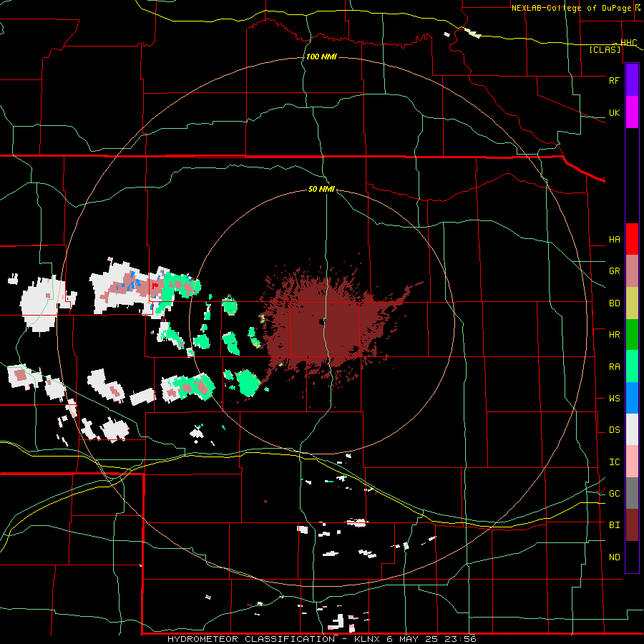
Task: Click the small red hail pixel cluster in western storm
Action: [x=155, y=284]
